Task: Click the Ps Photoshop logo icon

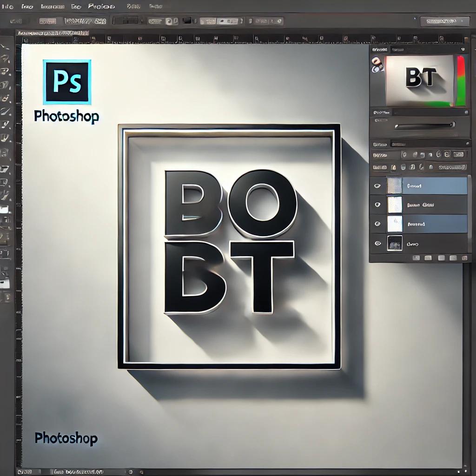Action: pyautogui.click(x=67, y=82)
